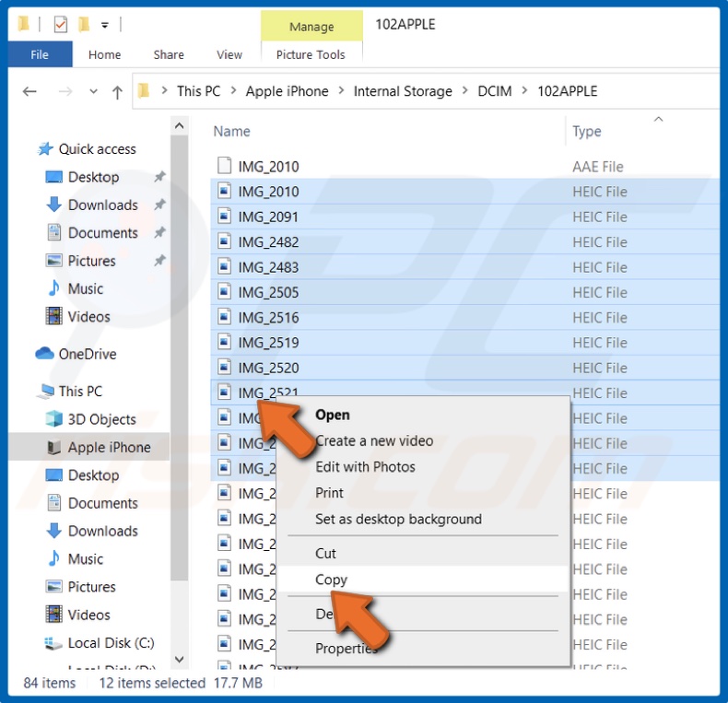This screenshot has height=703, width=728.
Task: Click Apple iPhone in the address bar
Action: pyautogui.click(x=287, y=91)
